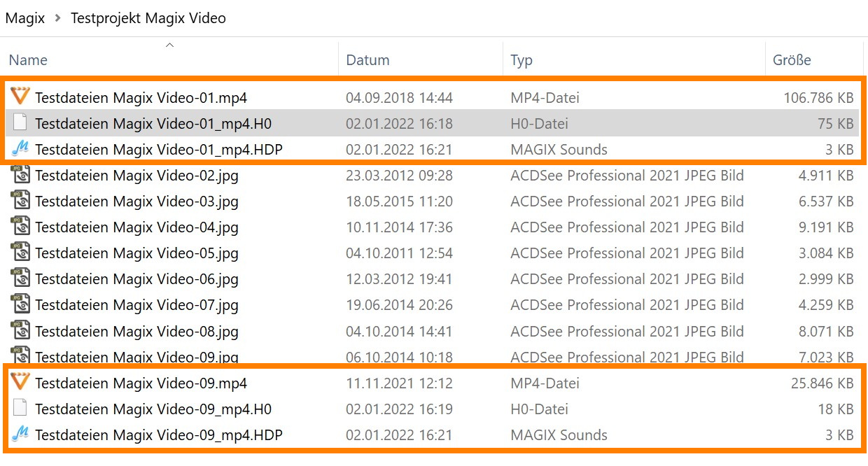Viewport: 868px width, 466px height.
Task: Click the date 19.06.2014 20:26
Action: coord(399,305)
